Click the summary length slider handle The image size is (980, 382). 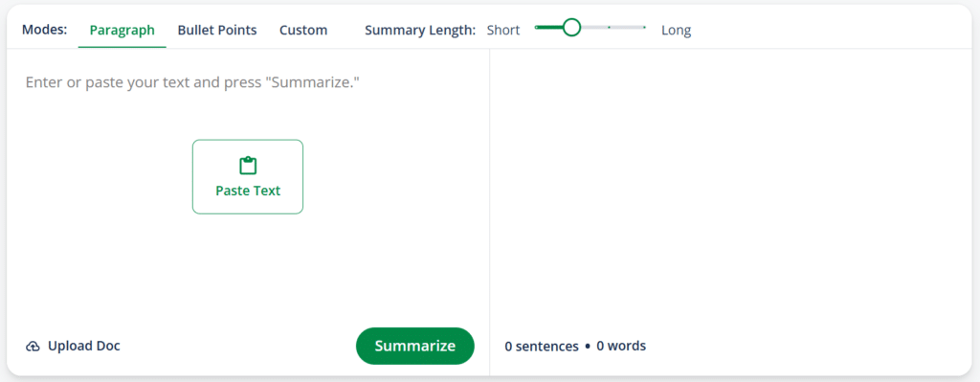[571, 28]
